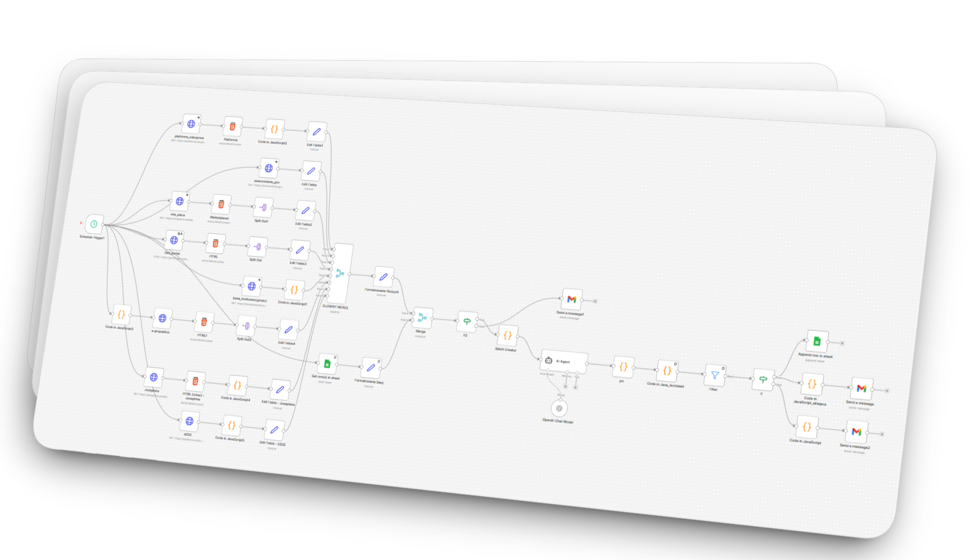Open the AI Agent node
Viewport: 970px width, 560px height.
pos(563,361)
